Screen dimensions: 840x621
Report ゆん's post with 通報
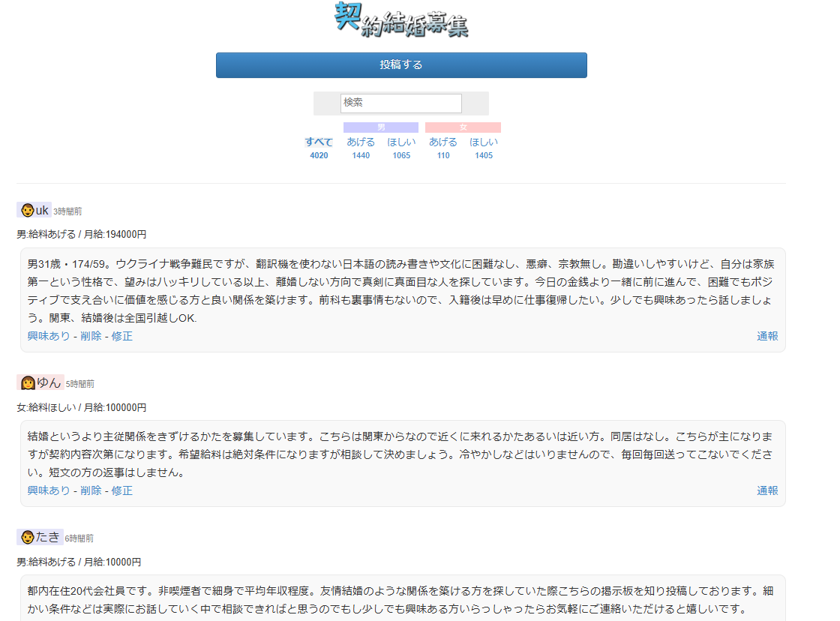click(x=767, y=490)
